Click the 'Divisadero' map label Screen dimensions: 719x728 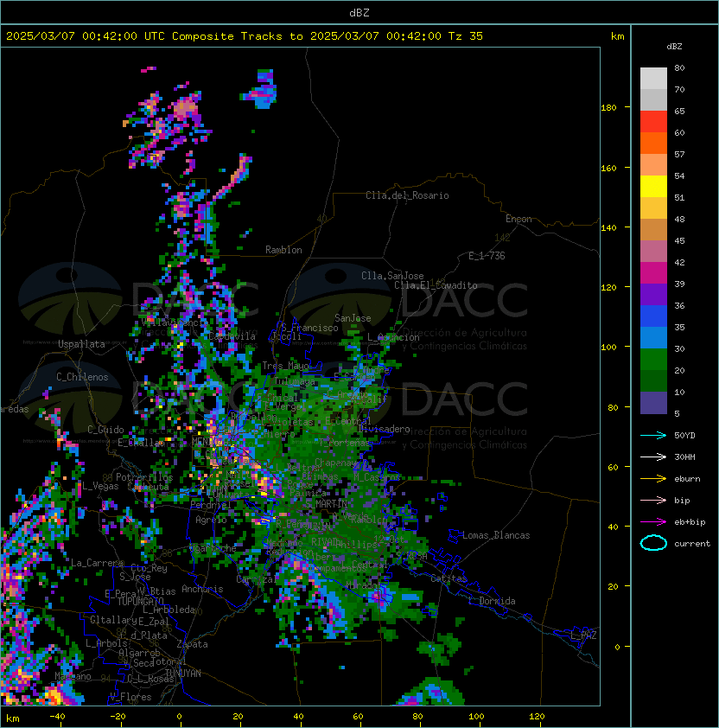[384, 429]
